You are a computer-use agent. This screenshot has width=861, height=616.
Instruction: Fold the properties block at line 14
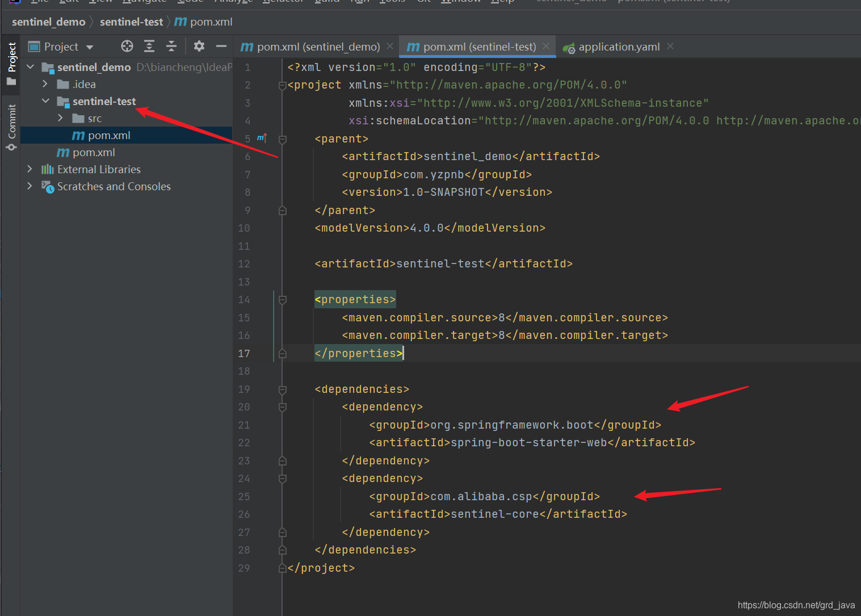[x=282, y=300]
